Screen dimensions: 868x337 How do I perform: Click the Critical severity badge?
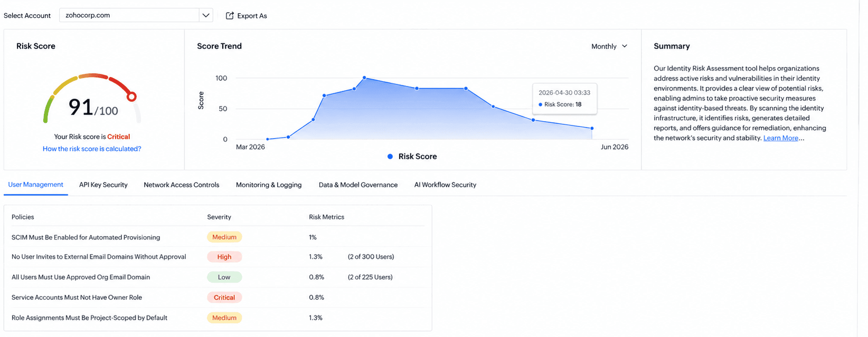[x=224, y=297]
